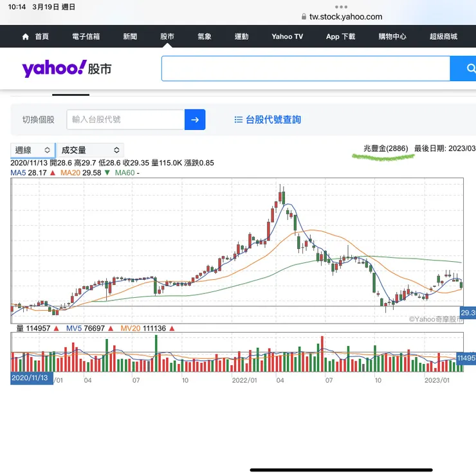Click the list icon beside 台股代號查詢

[238, 120]
